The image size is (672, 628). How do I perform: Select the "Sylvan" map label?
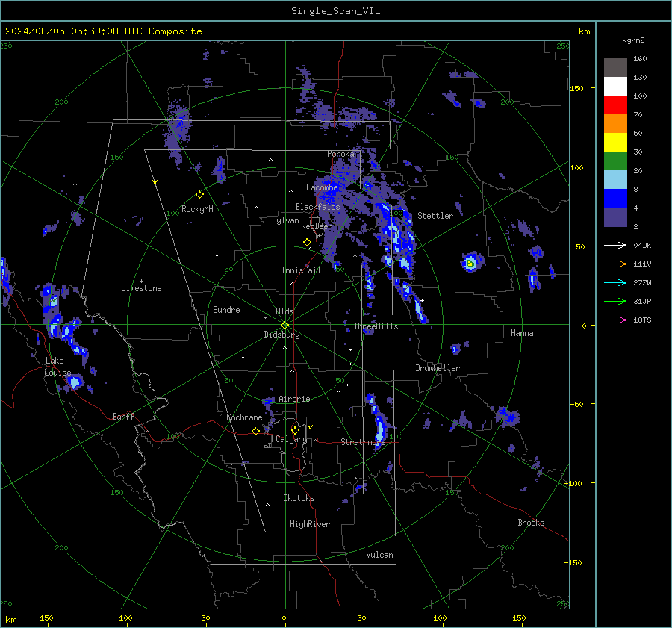[285, 220]
